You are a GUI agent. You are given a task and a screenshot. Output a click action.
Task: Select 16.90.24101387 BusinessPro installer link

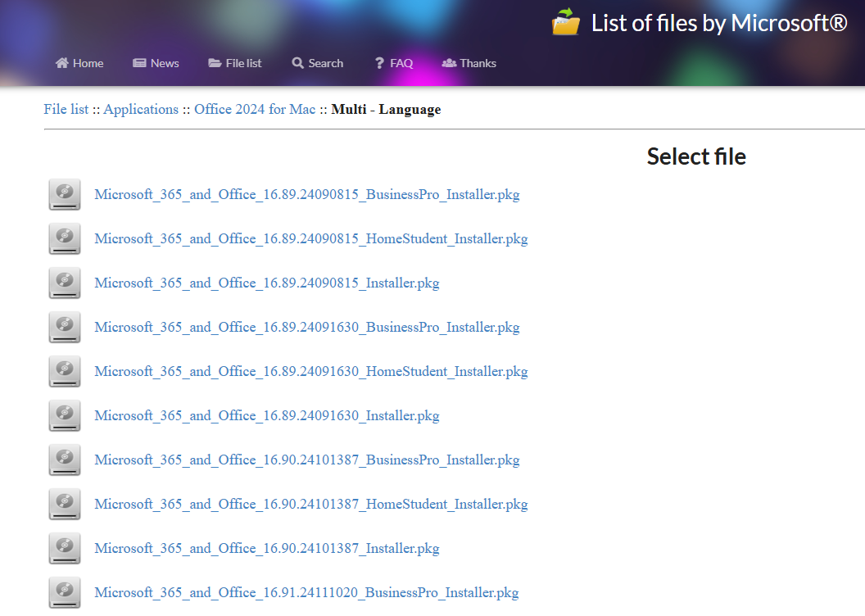coord(307,460)
